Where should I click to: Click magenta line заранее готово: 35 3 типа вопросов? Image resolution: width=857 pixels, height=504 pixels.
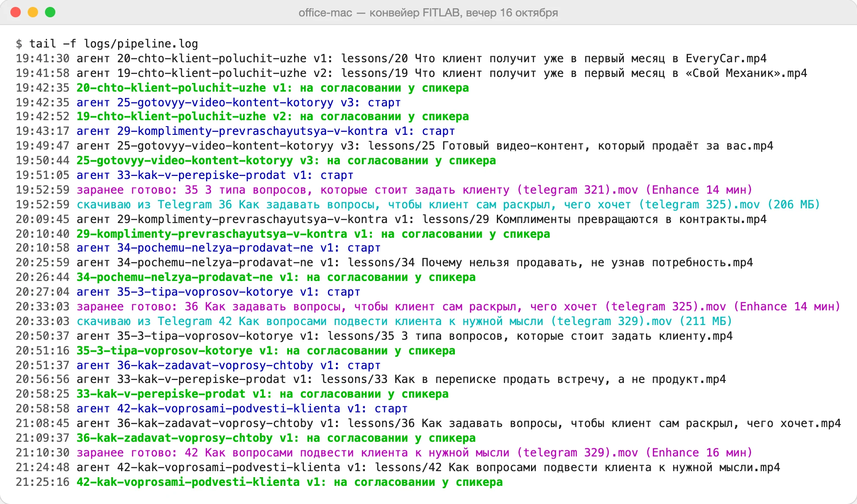click(x=384, y=190)
